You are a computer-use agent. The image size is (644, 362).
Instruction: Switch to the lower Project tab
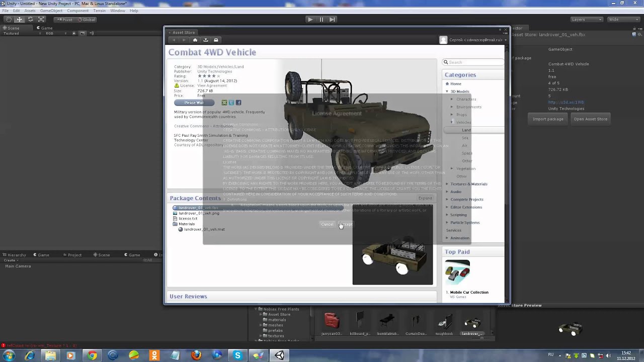72,255
